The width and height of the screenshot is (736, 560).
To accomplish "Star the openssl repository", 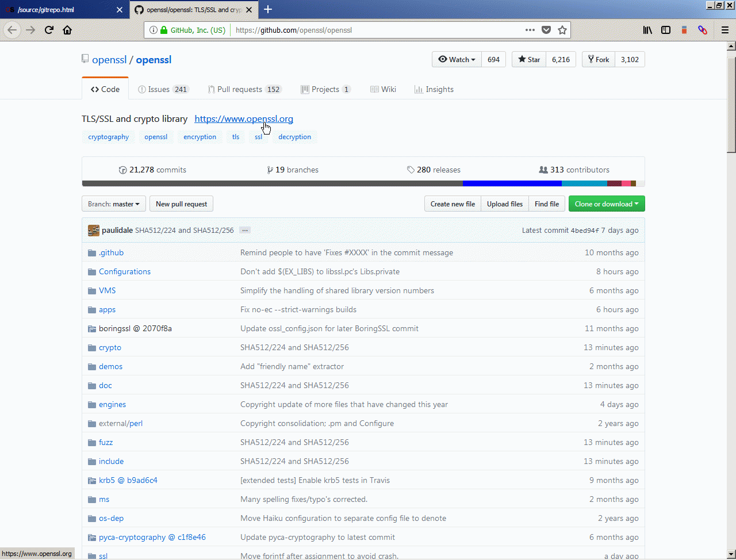I will (529, 60).
